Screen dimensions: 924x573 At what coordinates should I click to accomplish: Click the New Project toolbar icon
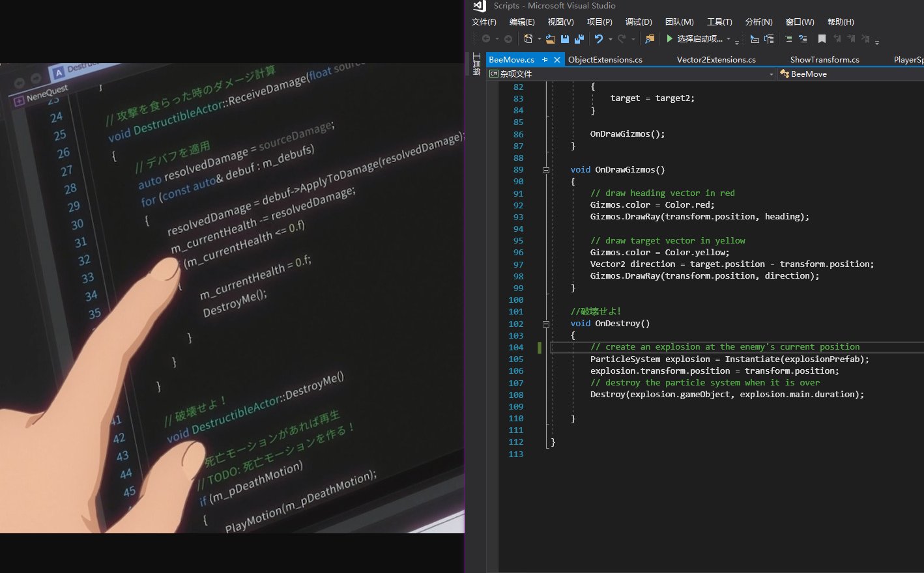[528, 39]
